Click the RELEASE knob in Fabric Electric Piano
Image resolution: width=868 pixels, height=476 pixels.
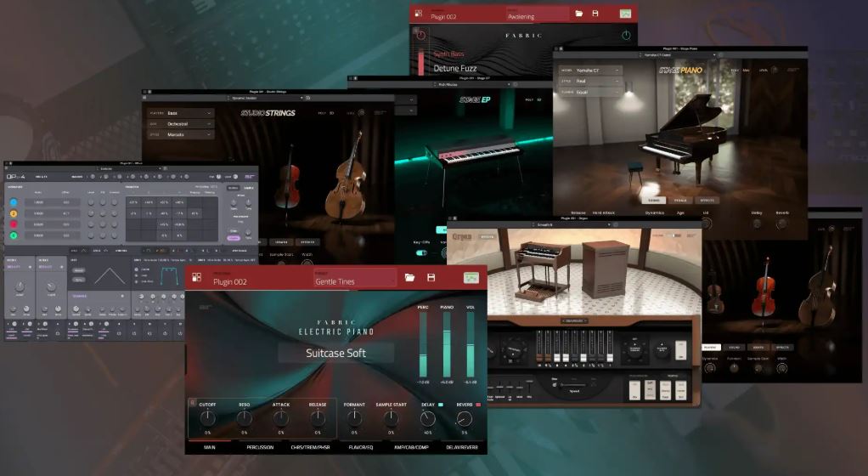318,418
